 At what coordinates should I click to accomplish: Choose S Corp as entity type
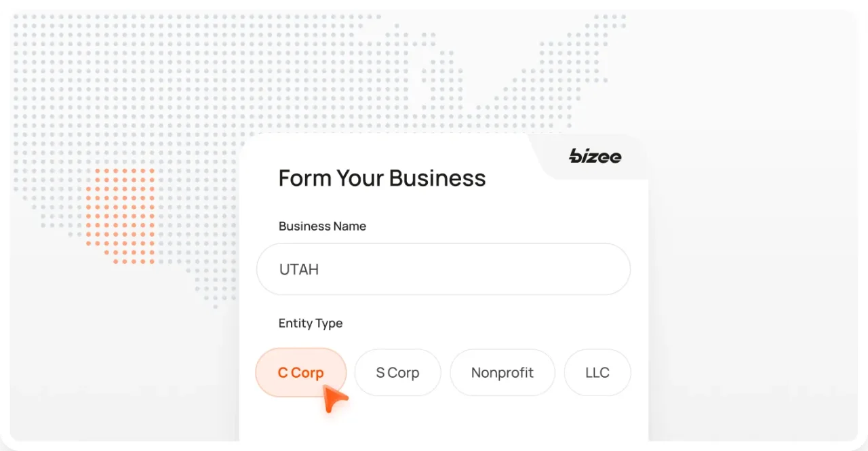pyautogui.click(x=397, y=372)
